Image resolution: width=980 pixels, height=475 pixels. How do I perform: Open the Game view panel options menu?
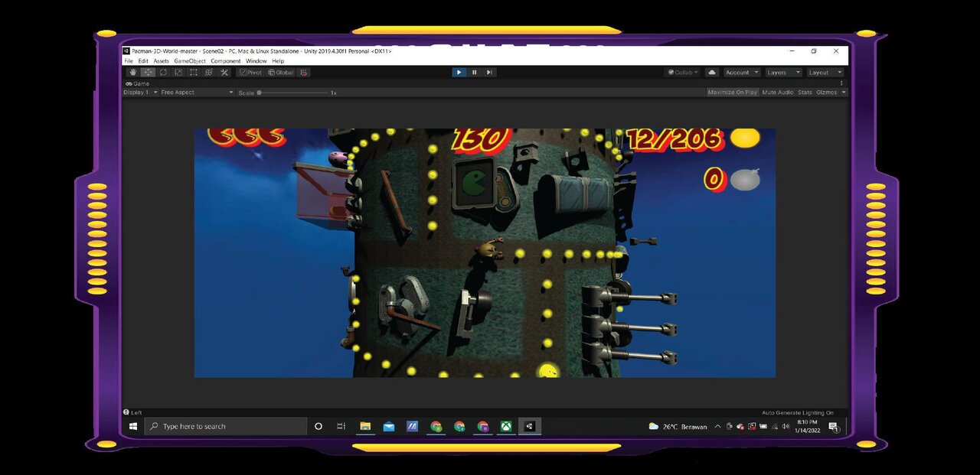click(x=841, y=83)
